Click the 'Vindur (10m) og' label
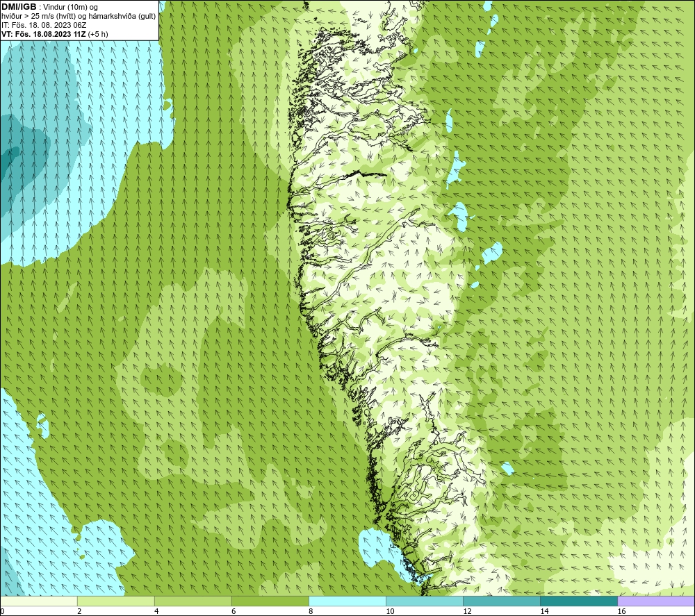 point(70,8)
